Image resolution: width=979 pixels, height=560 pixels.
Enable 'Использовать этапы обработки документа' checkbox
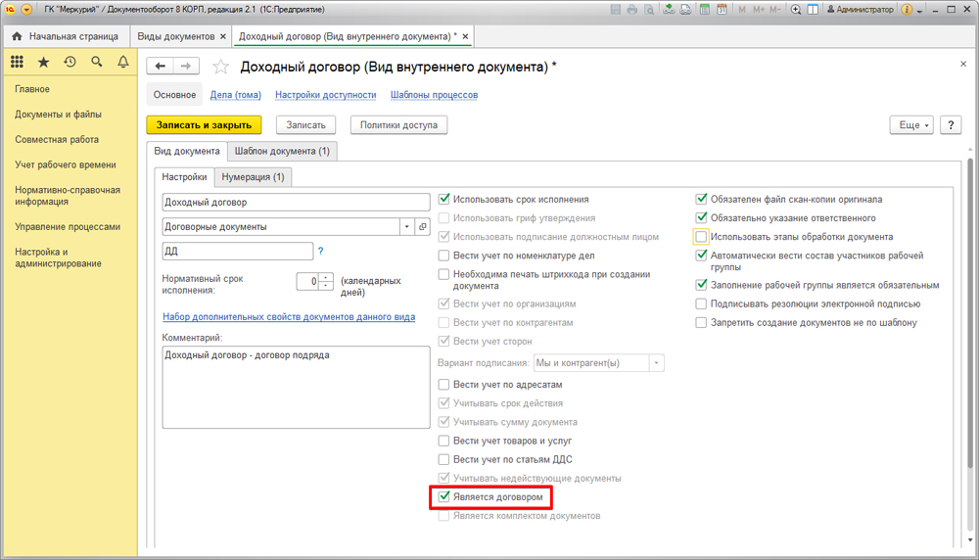click(x=701, y=237)
